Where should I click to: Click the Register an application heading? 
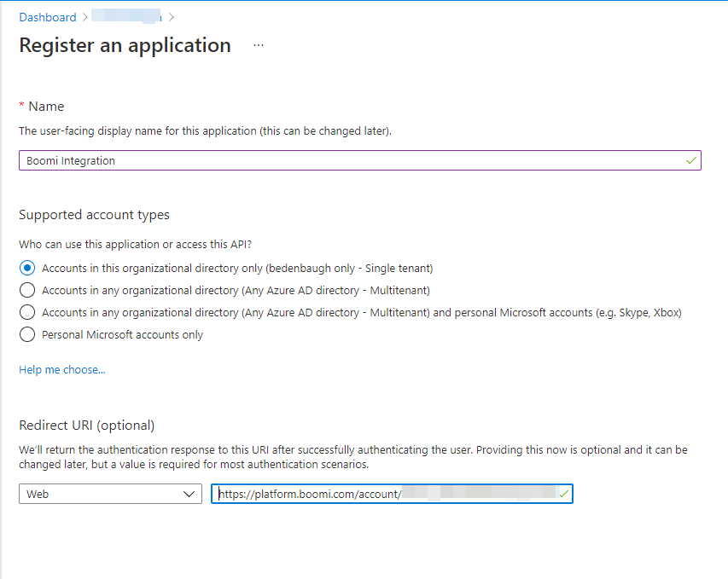click(125, 45)
